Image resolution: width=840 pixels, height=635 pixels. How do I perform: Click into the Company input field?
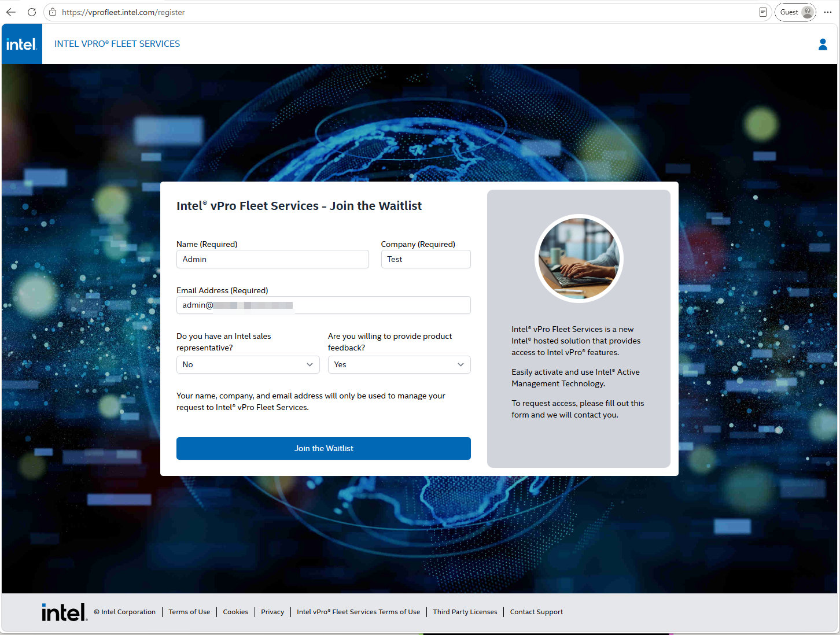point(426,259)
